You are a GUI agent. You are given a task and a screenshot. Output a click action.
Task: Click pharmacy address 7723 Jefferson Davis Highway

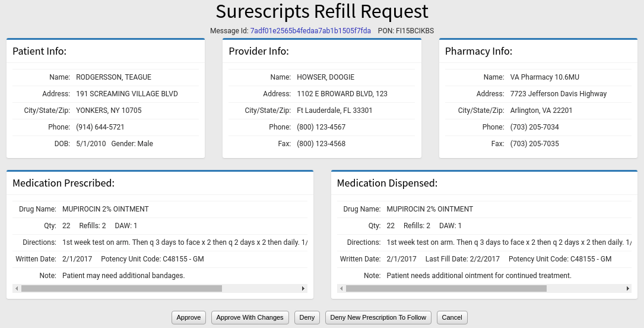pyautogui.click(x=559, y=94)
